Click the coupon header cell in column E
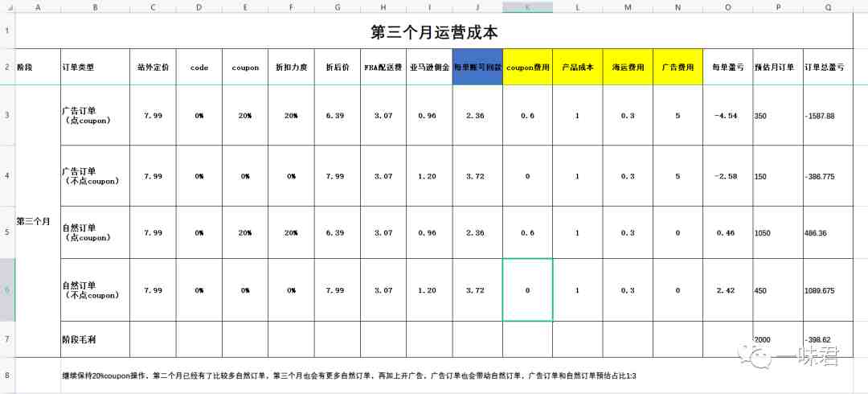 245,67
